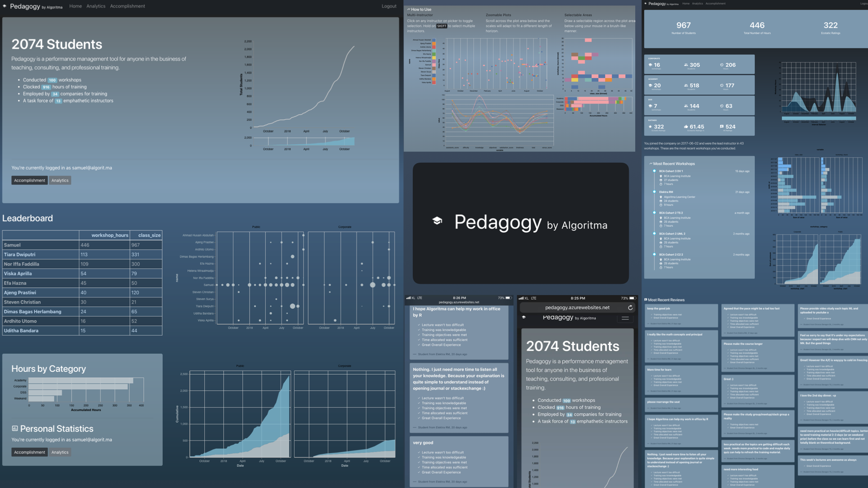Click the Pedagogy graduation-cap logo in left navbar
The image size is (868, 488).
[x=5, y=6]
